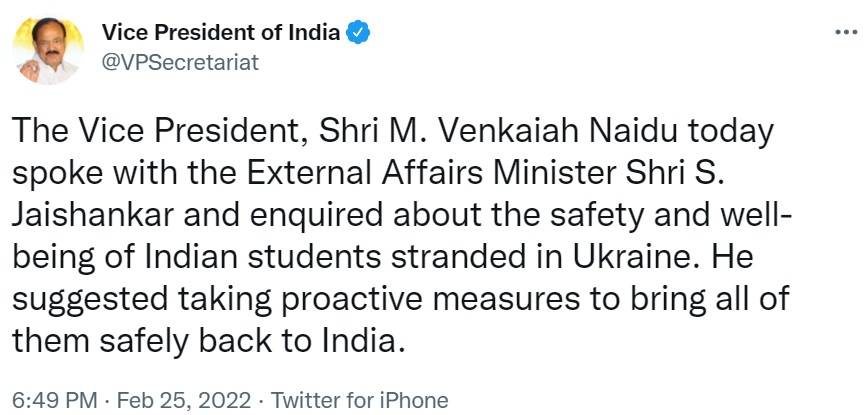The image size is (864, 415).
Task: Open the three-dot more options menu
Action: [845, 33]
